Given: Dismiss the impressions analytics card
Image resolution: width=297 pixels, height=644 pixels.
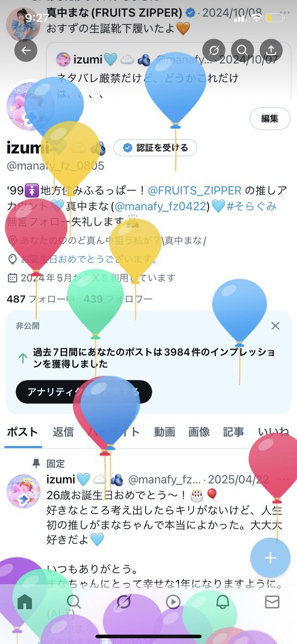Looking at the screenshot, I should (275, 326).
